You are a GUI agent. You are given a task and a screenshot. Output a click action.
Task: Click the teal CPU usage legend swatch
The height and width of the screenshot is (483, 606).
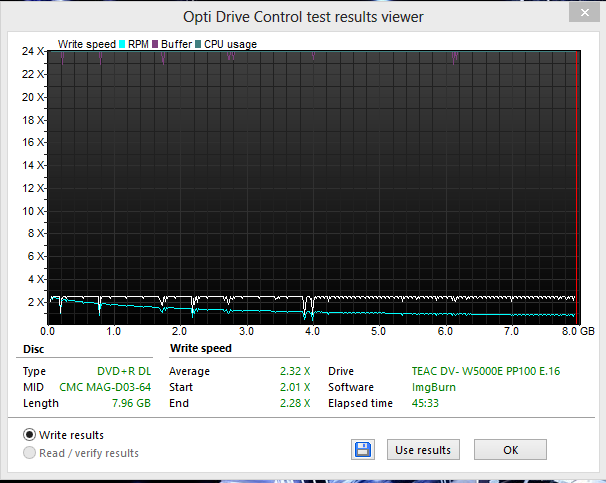coord(198,44)
